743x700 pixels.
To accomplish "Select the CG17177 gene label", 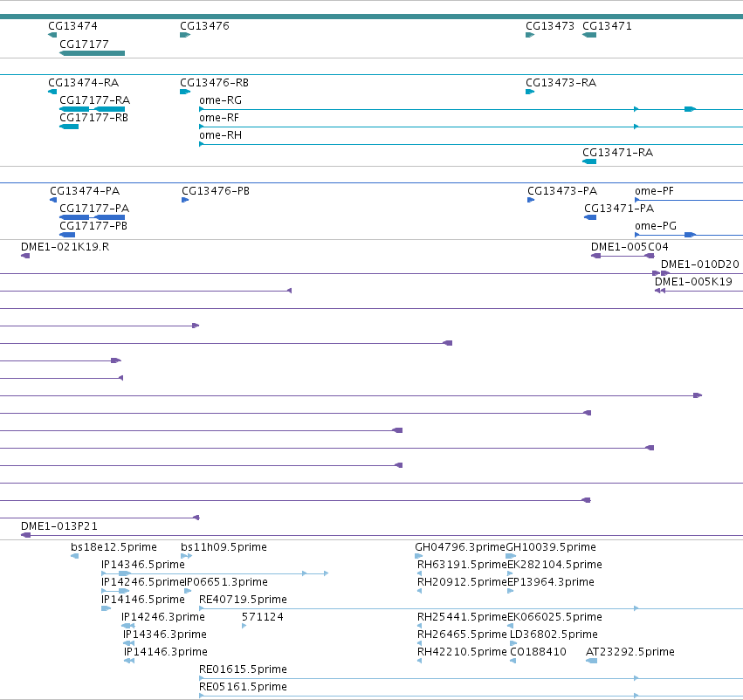I will 84,45.
